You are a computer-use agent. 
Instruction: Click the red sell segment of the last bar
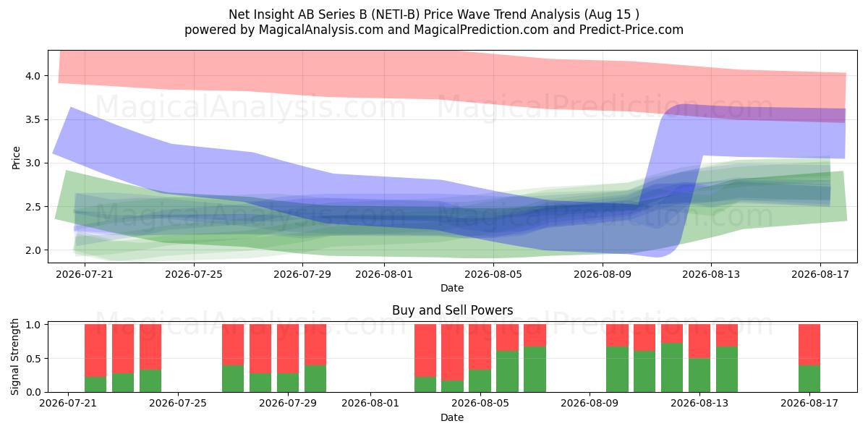[x=809, y=344]
